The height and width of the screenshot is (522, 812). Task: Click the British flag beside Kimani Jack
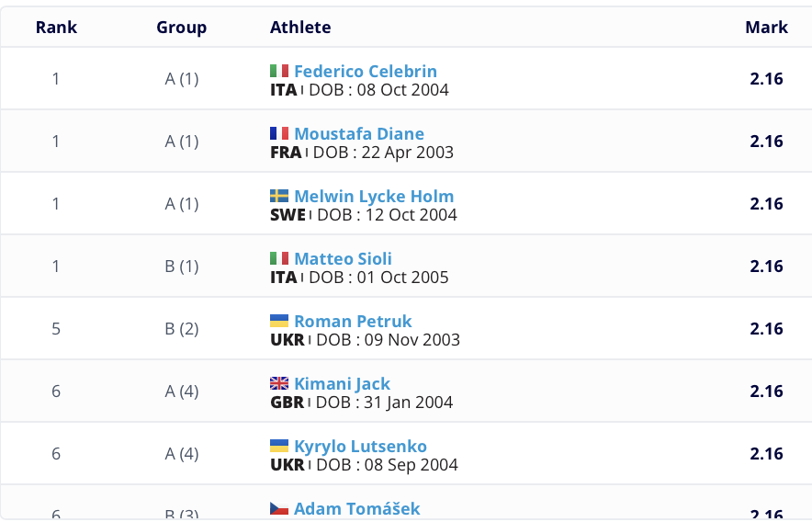click(279, 383)
